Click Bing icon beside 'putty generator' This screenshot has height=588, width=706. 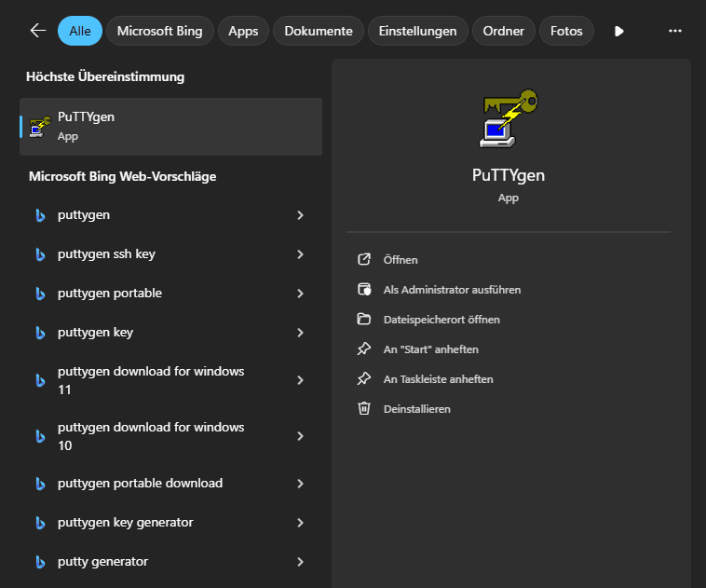[x=40, y=562]
